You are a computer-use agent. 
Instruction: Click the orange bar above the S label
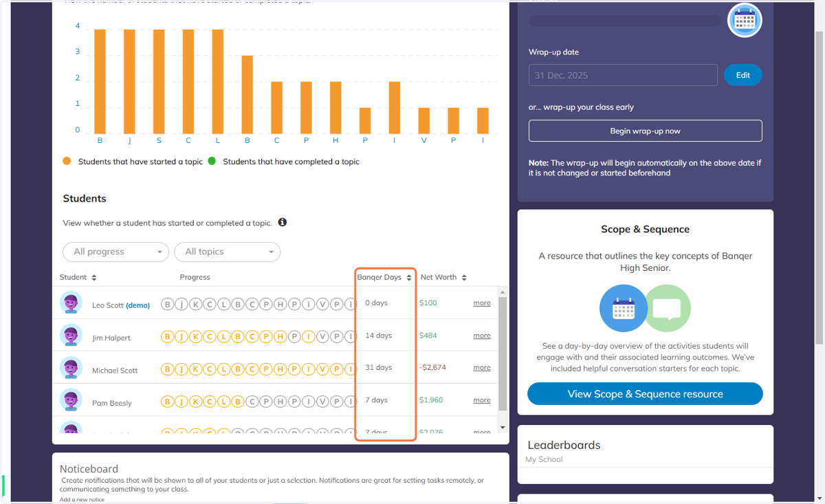(x=159, y=82)
